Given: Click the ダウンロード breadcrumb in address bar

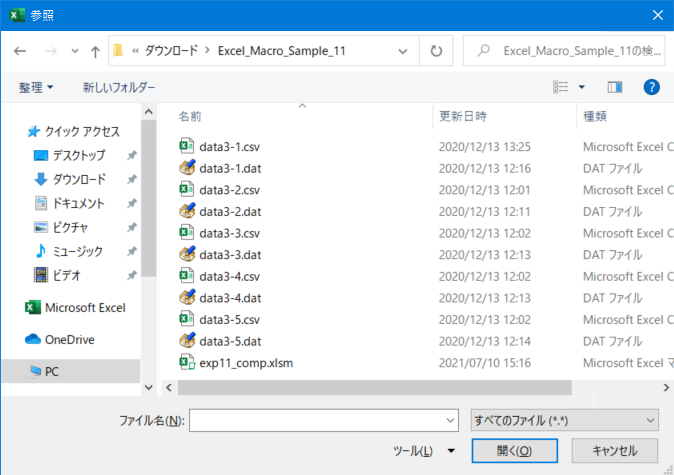Looking at the screenshot, I should point(172,51).
